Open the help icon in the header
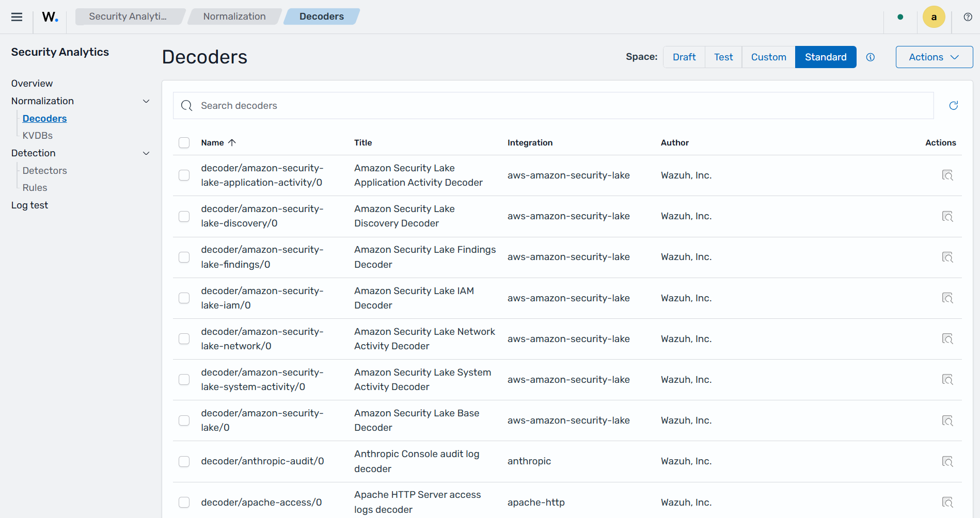The height and width of the screenshot is (518, 980). (x=968, y=17)
